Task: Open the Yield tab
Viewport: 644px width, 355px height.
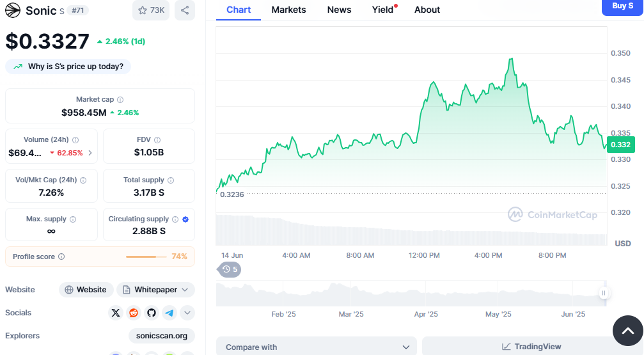Action: tap(383, 10)
